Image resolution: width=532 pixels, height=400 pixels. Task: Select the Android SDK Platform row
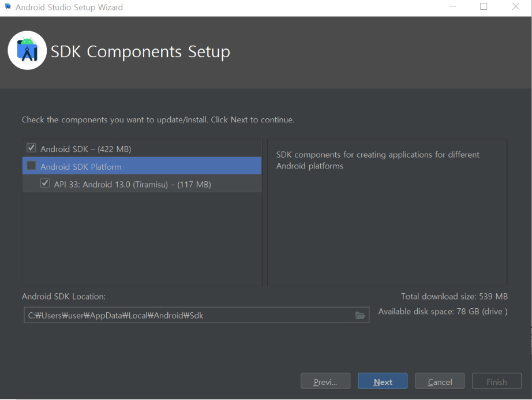(x=142, y=166)
